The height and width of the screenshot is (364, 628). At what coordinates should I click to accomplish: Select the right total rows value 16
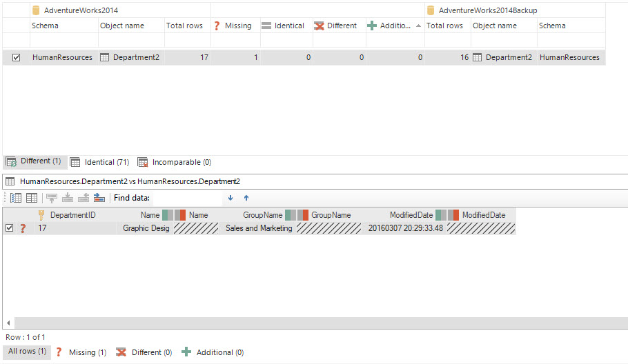click(448, 57)
